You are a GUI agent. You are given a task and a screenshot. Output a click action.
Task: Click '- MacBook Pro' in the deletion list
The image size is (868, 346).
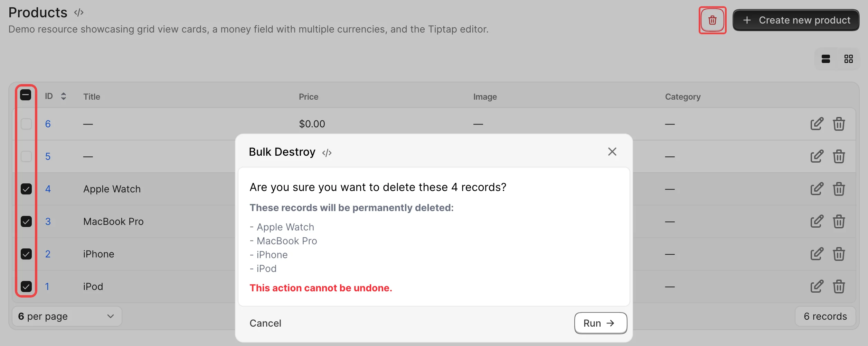[283, 241]
